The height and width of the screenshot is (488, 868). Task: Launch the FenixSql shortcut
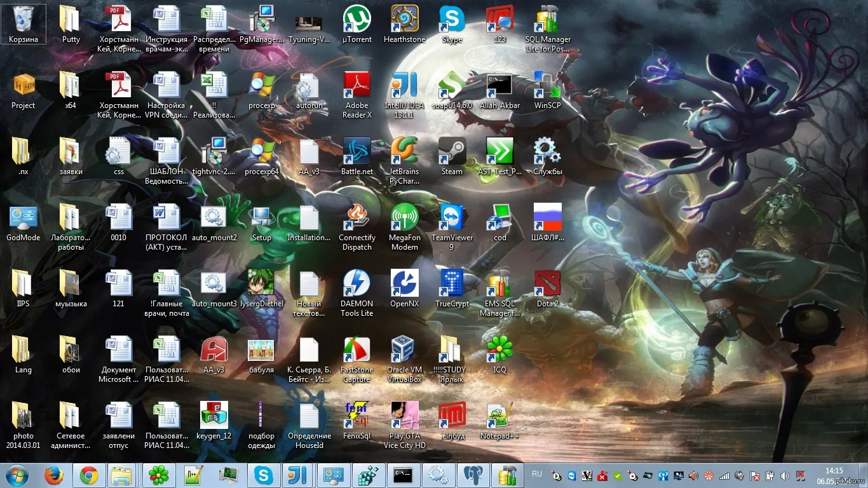pos(357,421)
